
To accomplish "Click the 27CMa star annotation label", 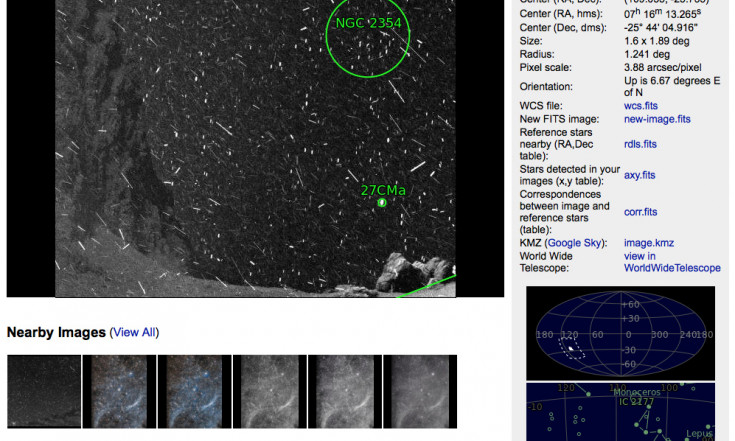I will pos(383,190).
